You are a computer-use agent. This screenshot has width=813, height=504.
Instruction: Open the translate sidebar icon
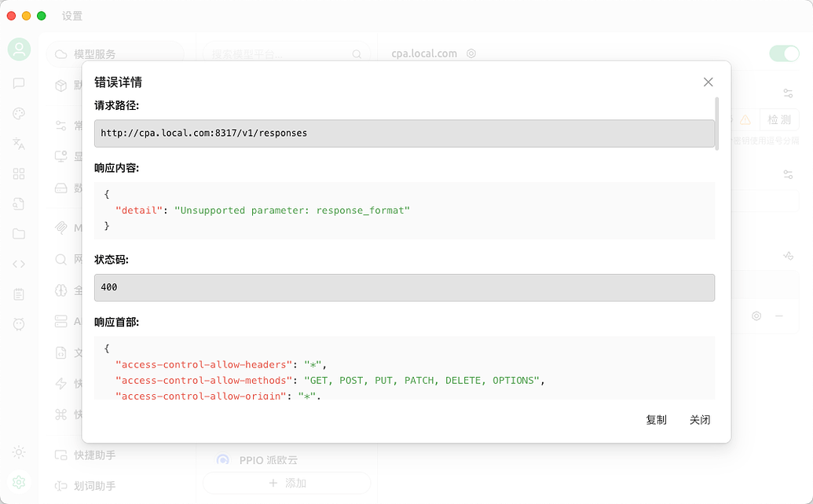19,144
